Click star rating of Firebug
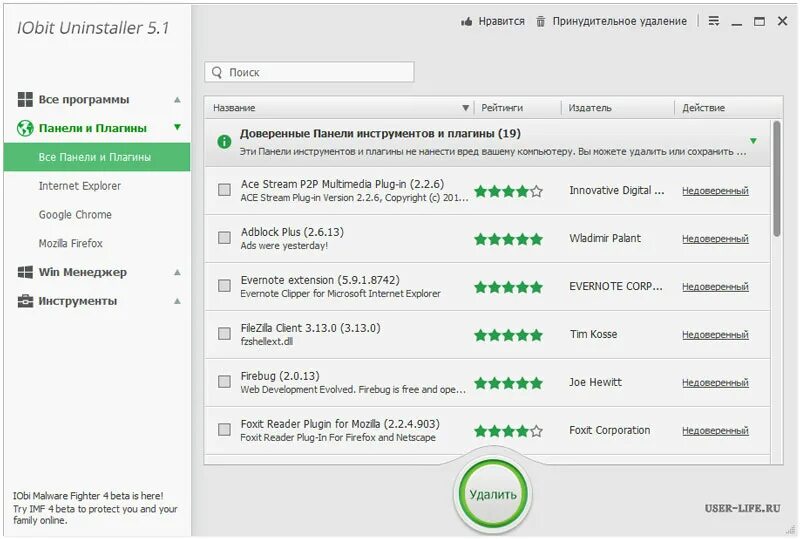This screenshot has height=539, width=800. [x=508, y=383]
